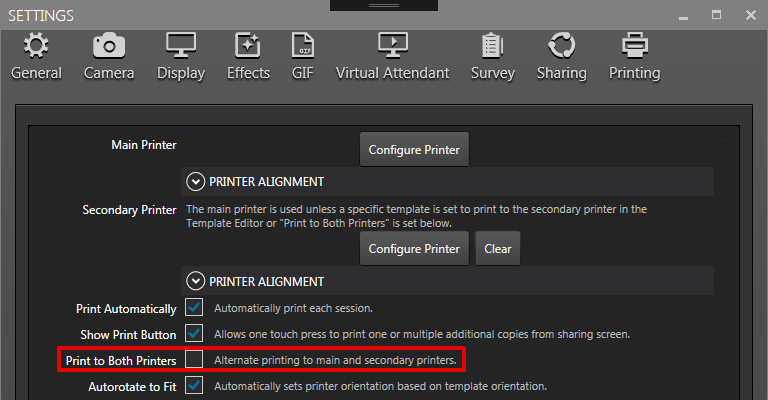768x400 pixels.
Task: Disable the Print Automatically checkbox
Action: pos(194,307)
